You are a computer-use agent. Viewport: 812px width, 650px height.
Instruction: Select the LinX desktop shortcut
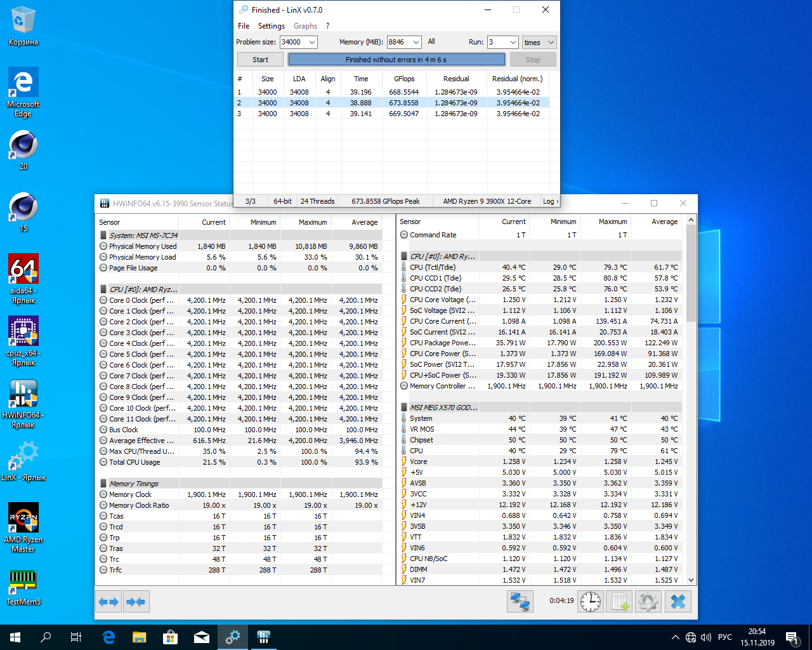pyautogui.click(x=23, y=461)
